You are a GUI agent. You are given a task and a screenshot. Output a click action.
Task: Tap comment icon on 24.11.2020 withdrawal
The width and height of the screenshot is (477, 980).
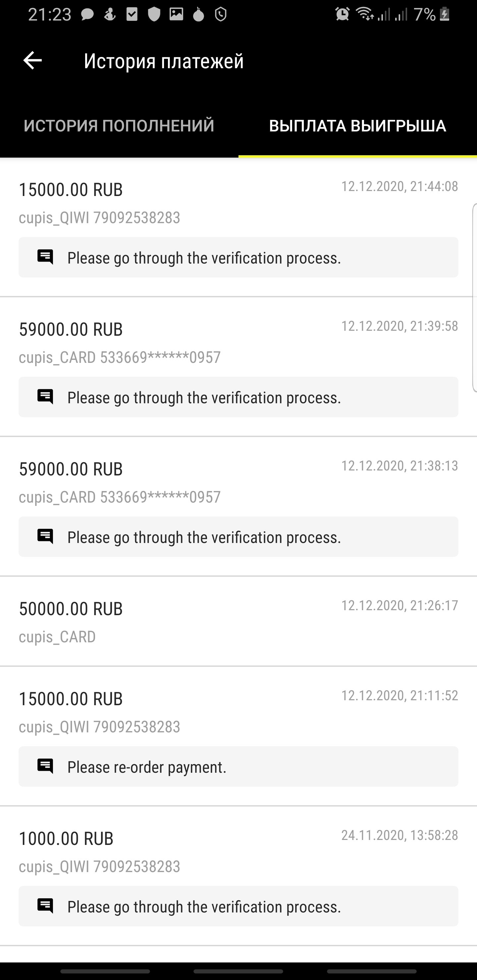45,906
